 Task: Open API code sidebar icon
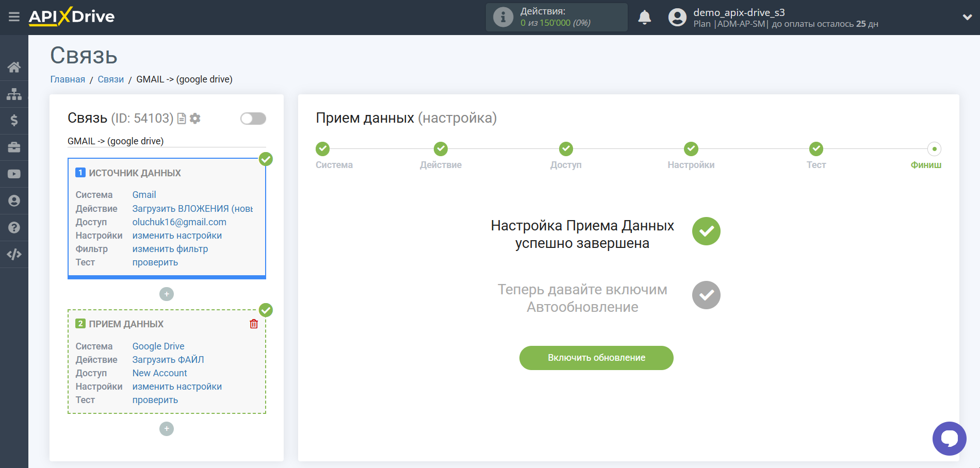(14, 255)
